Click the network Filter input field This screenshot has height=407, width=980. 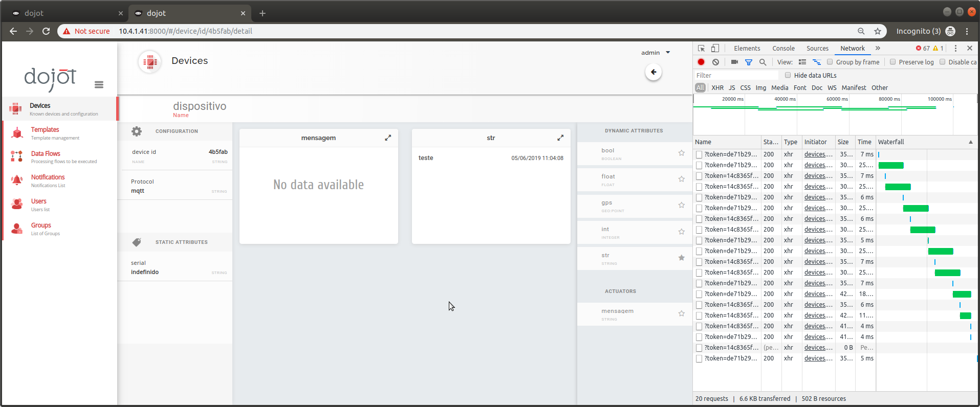tap(736, 75)
